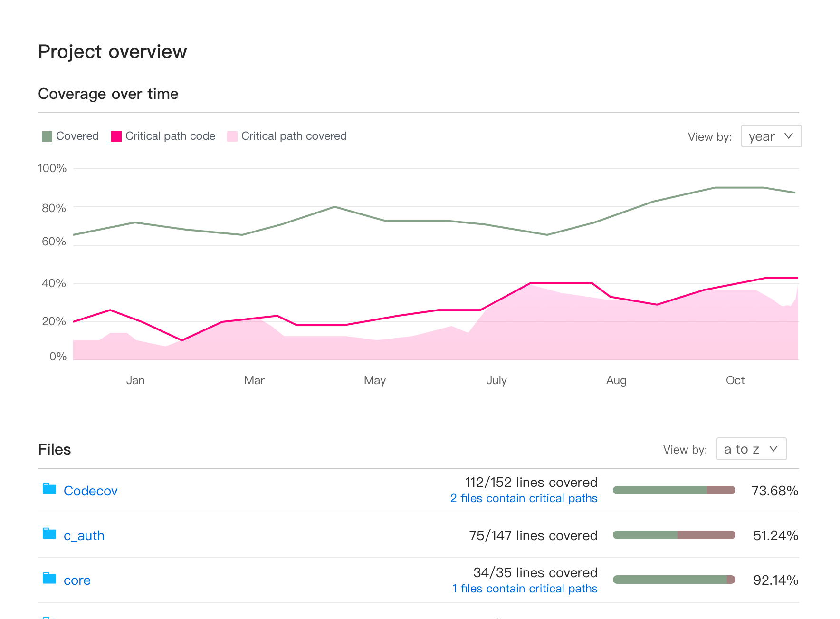Click the Codecov coverage progress bar
The height and width of the screenshot is (619, 840).
[x=674, y=490]
